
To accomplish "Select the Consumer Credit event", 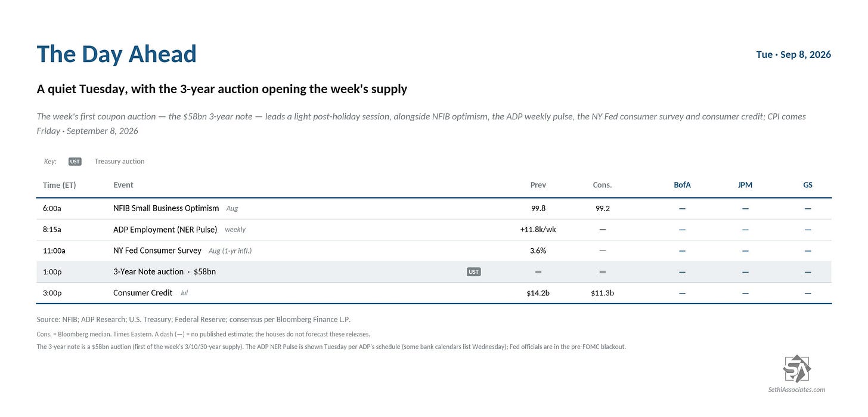I will click(x=143, y=293).
